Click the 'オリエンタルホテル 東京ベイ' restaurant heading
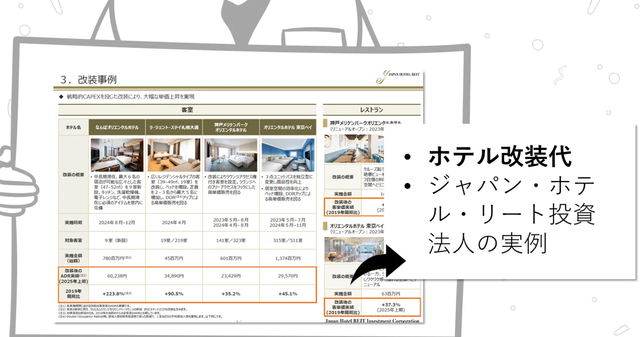The width and height of the screenshot is (644, 337). pos(356,226)
